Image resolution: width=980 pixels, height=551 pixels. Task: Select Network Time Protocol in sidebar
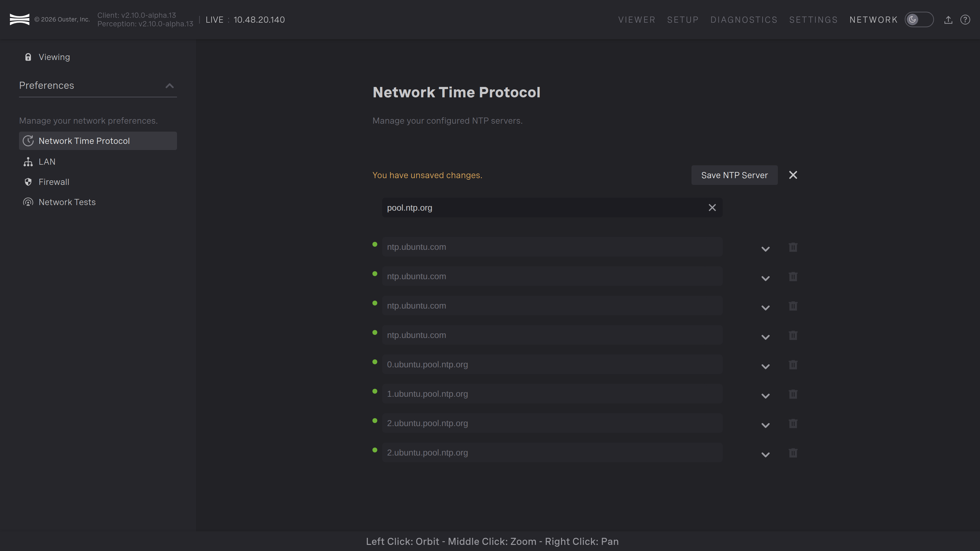[98, 141]
